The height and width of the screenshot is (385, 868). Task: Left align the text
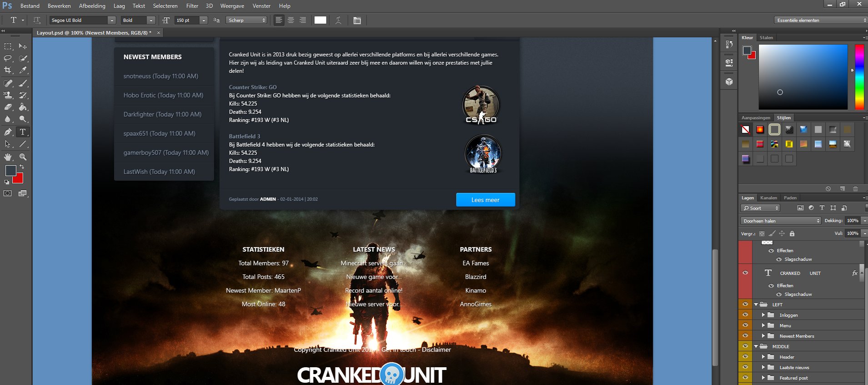(279, 20)
